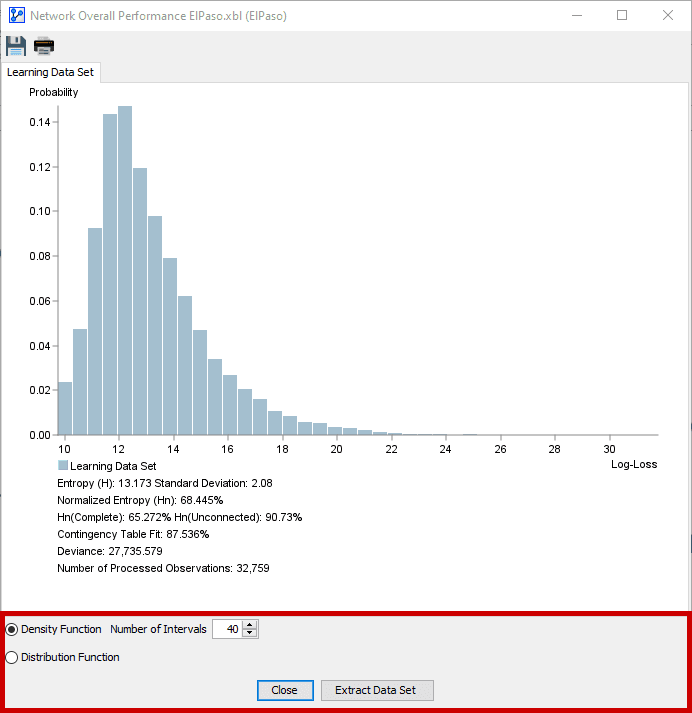Click the Extract Data Set button
Viewport: 692px width, 713px height.
pos(377,690)
